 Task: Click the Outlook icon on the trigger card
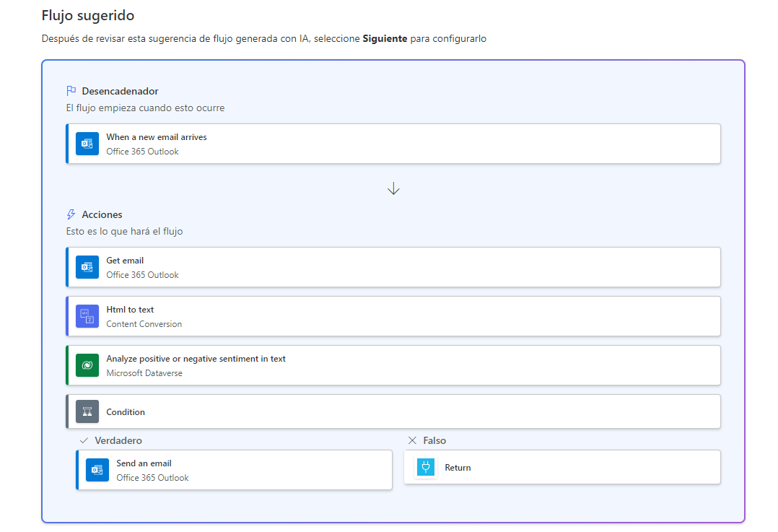(x=87, y=144)
